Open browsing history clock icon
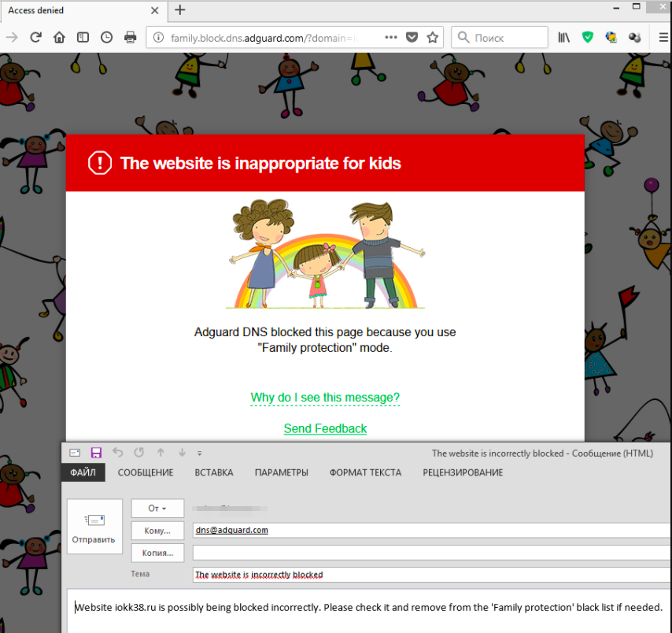 106,38
